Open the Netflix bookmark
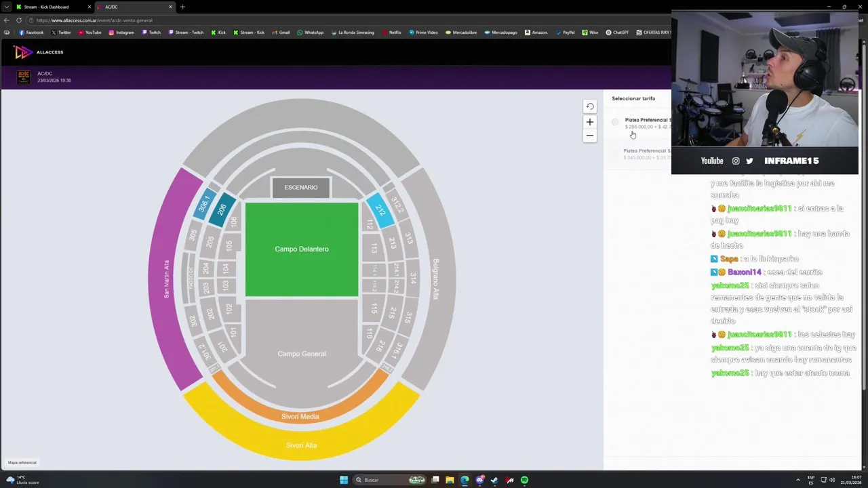Image resolution: width=868 pixels, height=488 pixels. coord(391,33)
